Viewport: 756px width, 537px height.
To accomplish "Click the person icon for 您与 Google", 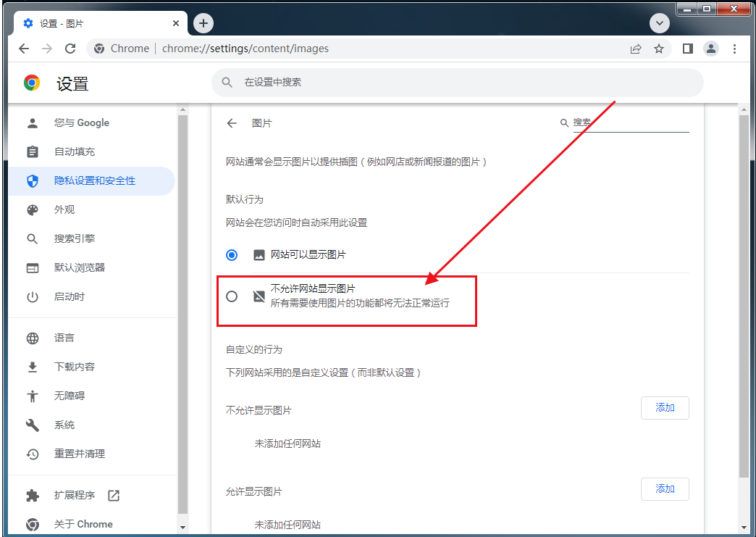I will point(33,123).
